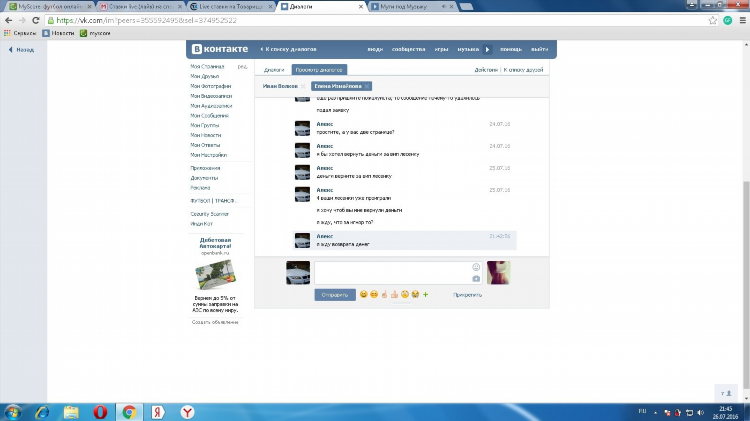The image size is (750, 421).
Task: Open 'Мои Ответы' in sidebar
Action: (x=205, y=145)
